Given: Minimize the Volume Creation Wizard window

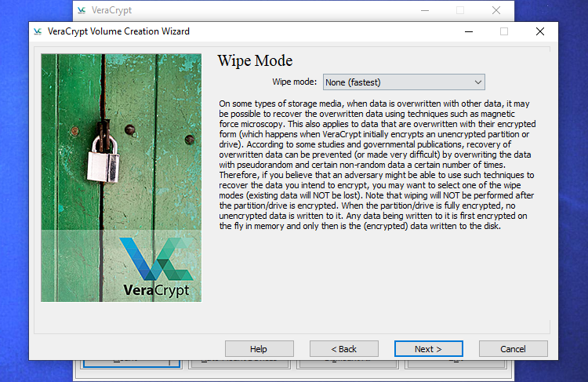Looking at the screenshot, I should coord(468,31).
